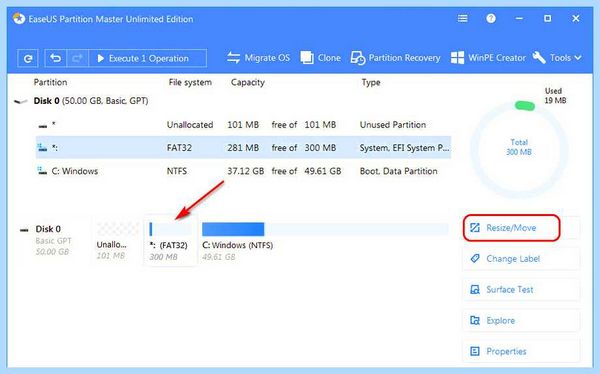Launch the Clone tool
Viewport: 600px width, 374px height.
(321, 58)
